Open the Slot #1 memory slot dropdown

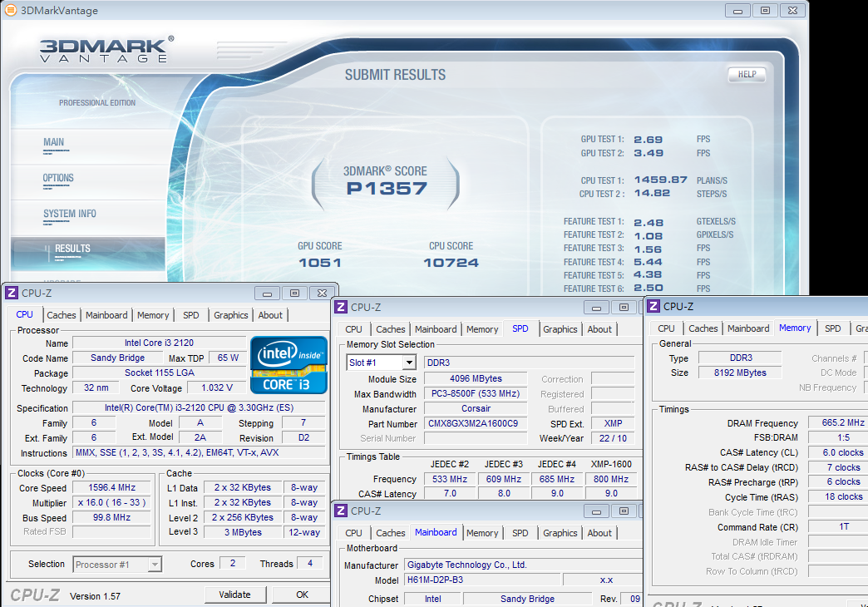tap(408, 363)
